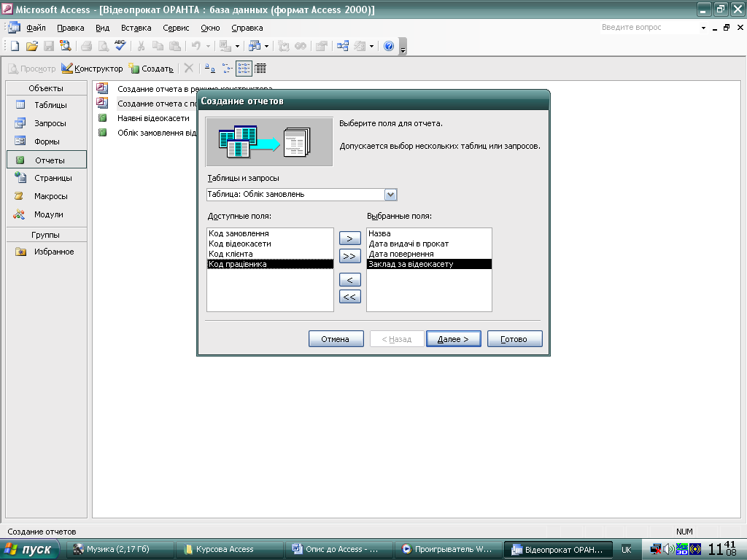Select Заклад за відеокасету field
Screen dimensions: 747x560
click(x=429, y=264)
